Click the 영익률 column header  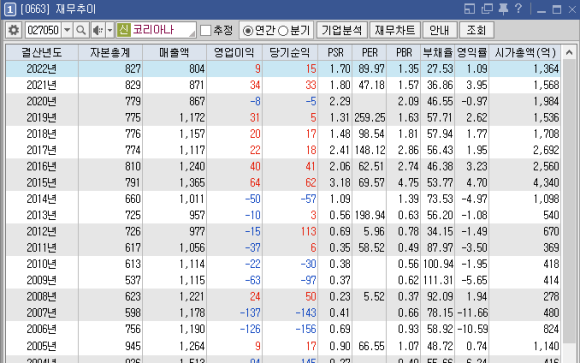[x=472, y=53]
